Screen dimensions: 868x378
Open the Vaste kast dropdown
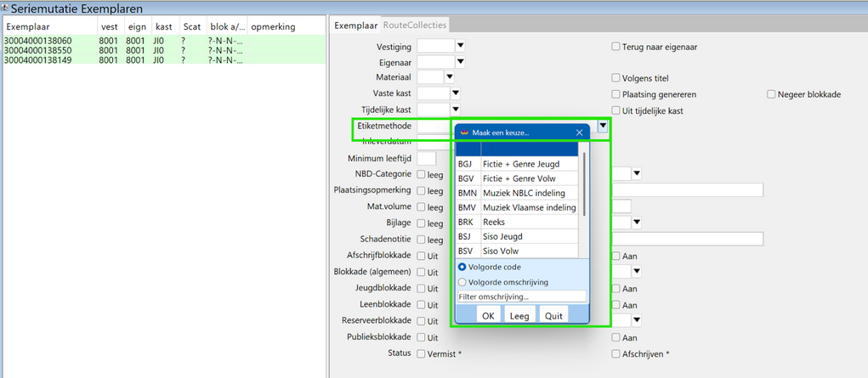455,93
